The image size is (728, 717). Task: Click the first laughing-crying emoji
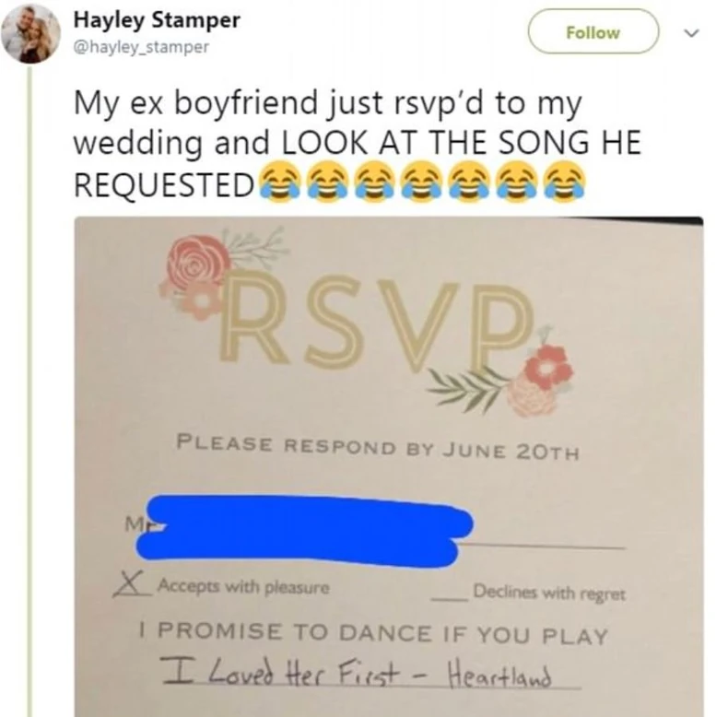tap(270, 182)
